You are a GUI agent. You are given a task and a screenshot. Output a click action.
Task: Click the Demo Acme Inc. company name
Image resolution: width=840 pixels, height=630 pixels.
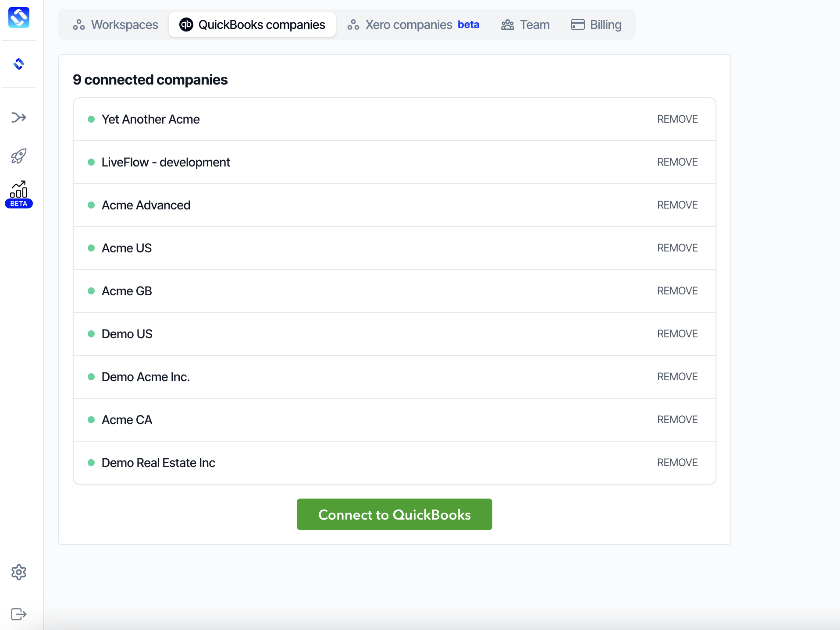(146, 377)
